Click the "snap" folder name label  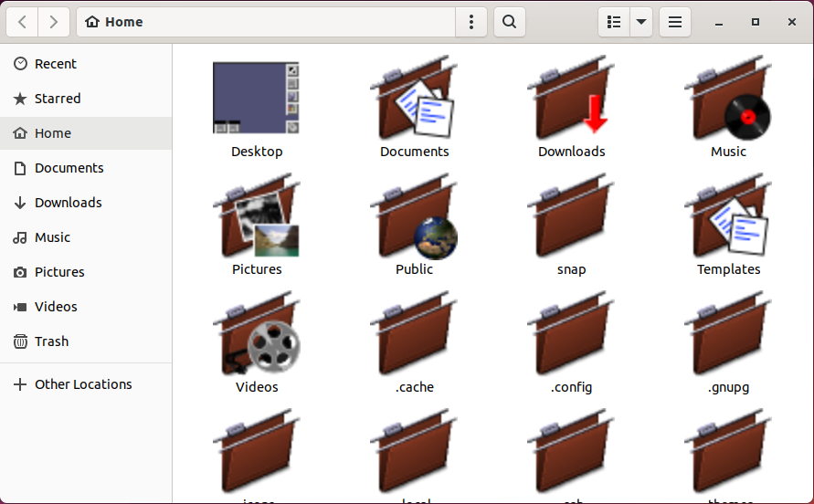point(572,269)
